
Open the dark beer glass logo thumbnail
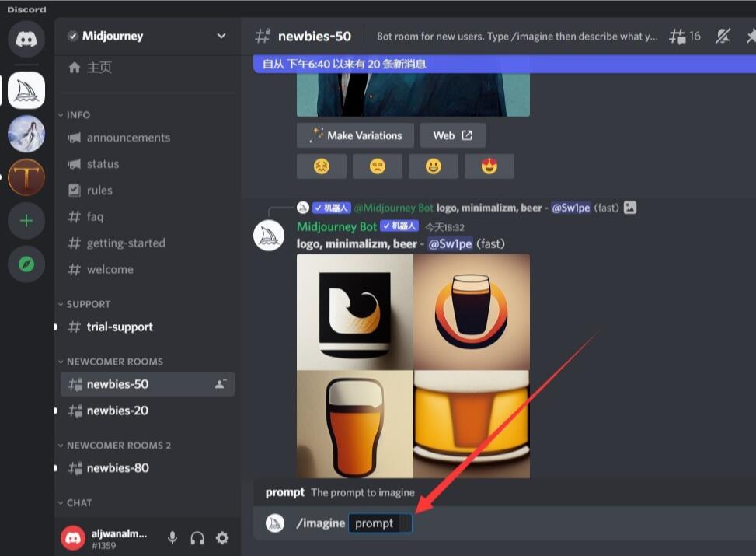point(472,312)
